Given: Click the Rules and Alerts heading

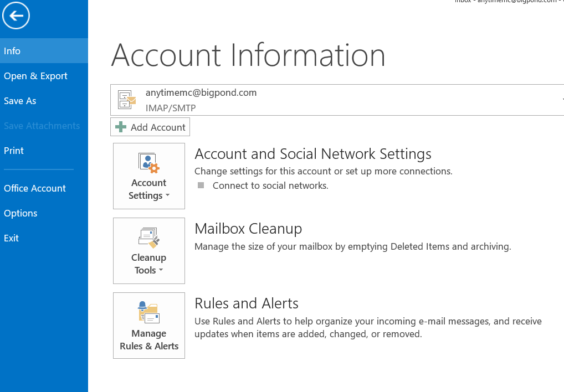Looking at the screenshot, I should (247, 303).
